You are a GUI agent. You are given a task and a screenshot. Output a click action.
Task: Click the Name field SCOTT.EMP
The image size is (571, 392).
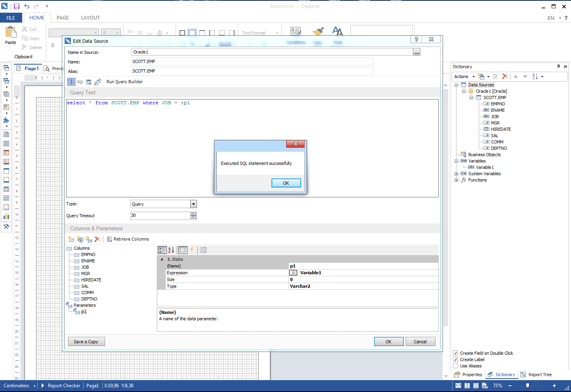coord(252,61)
